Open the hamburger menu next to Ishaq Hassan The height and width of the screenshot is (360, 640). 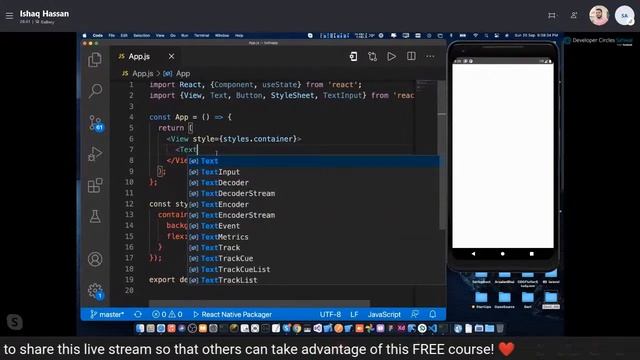tap(9, 16)
